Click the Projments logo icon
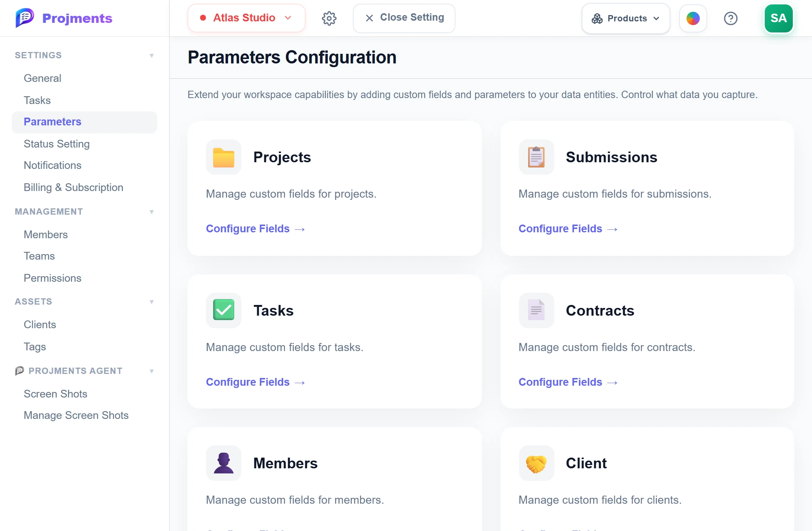 25,18
